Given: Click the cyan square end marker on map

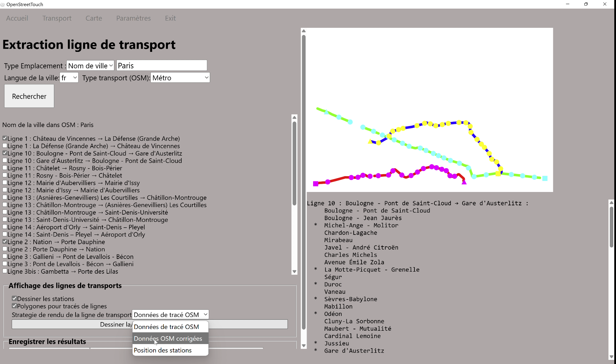Looking at the screenshot, I should [x=545, y=178].
